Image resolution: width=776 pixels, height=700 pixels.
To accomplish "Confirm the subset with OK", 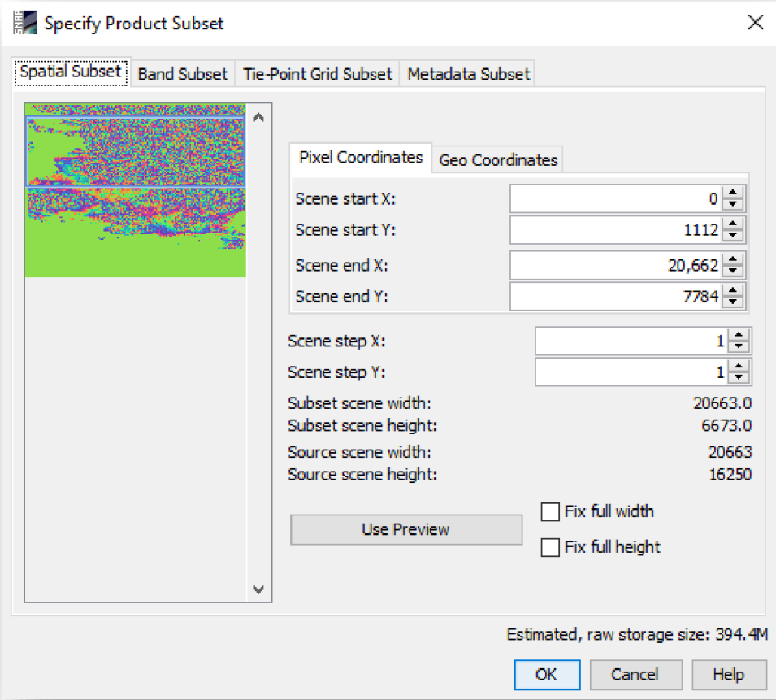I will pos(547,675).
